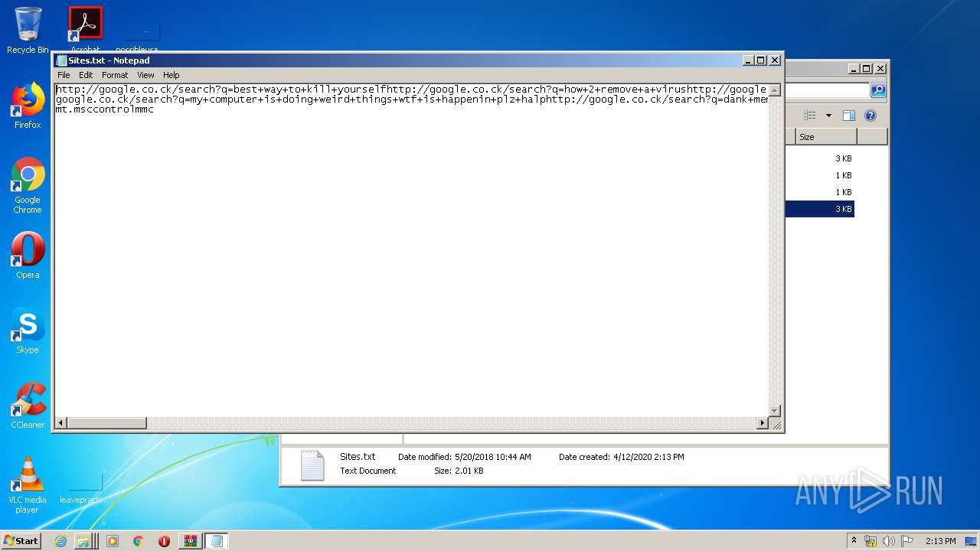Viewport: 980px width, 551px height.
Task: Open VLC media player shortcut
Action: 28,485
